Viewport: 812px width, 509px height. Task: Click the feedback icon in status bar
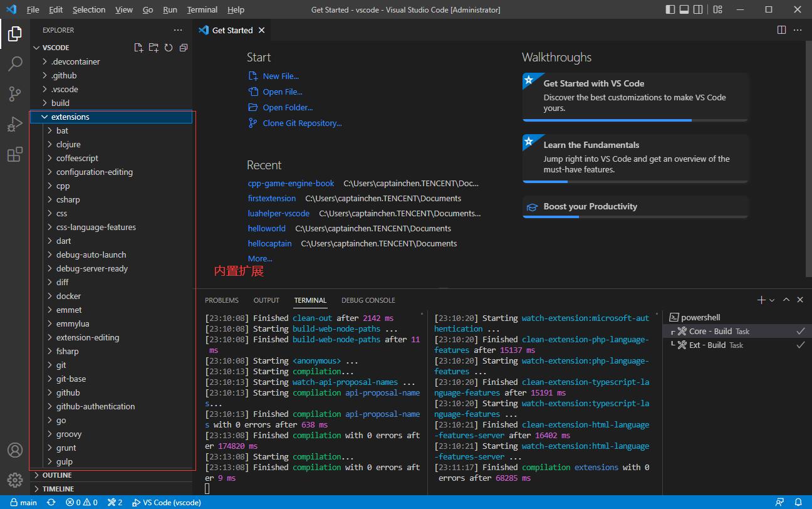[779, 502]
